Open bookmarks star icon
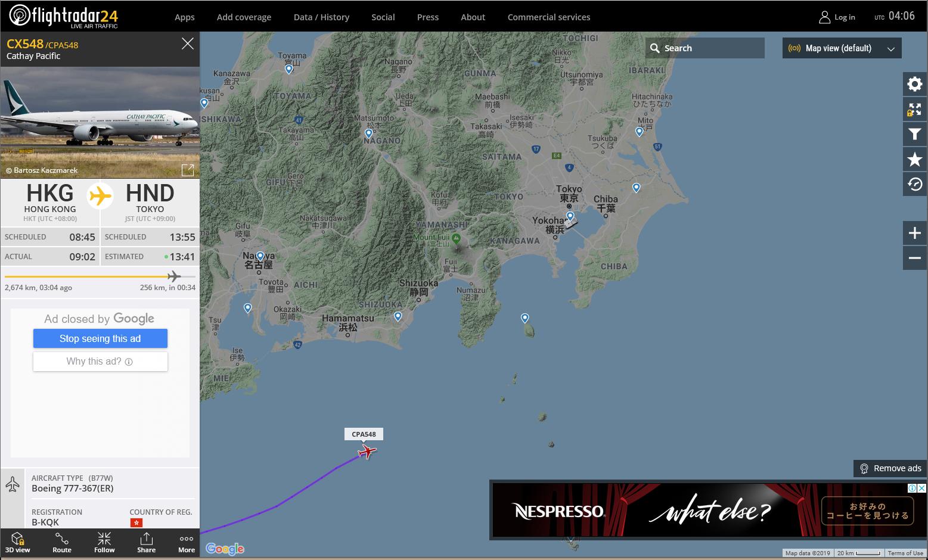Screen dimensions: 928x560 coord(915,159)
